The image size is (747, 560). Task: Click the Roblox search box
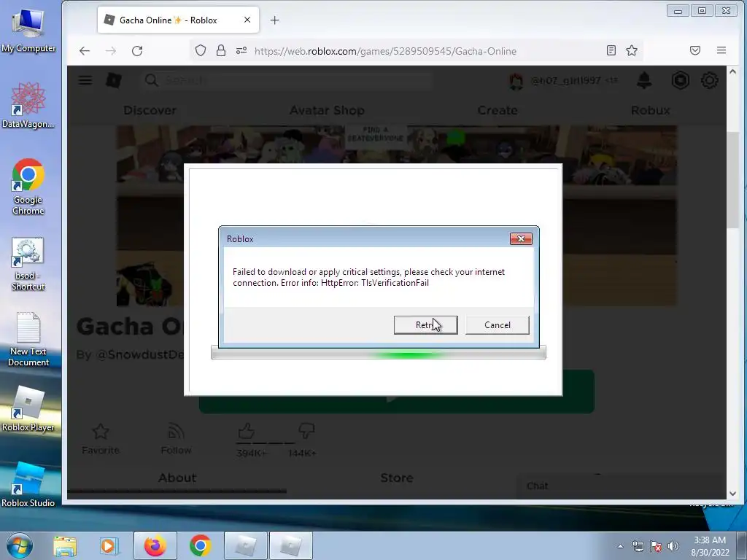pyautogui.click(x=287, y=80)
